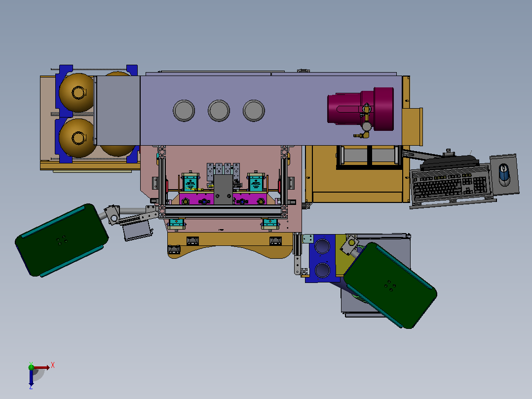Select the blue block with two round holes
The height and width of the screenshot is (399, 532).
322,258
